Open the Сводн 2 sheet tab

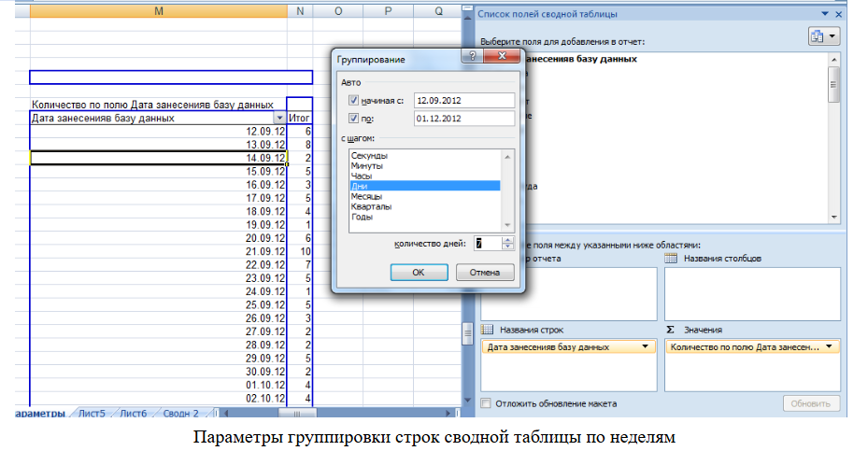179,413
